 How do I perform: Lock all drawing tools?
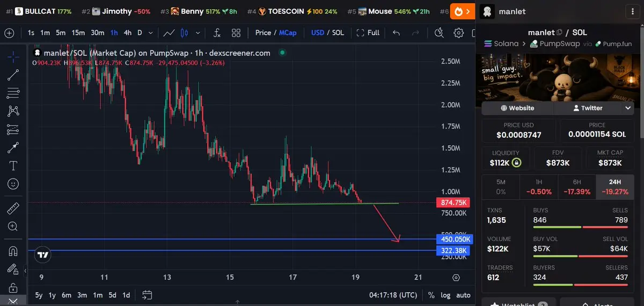(13, 287)
